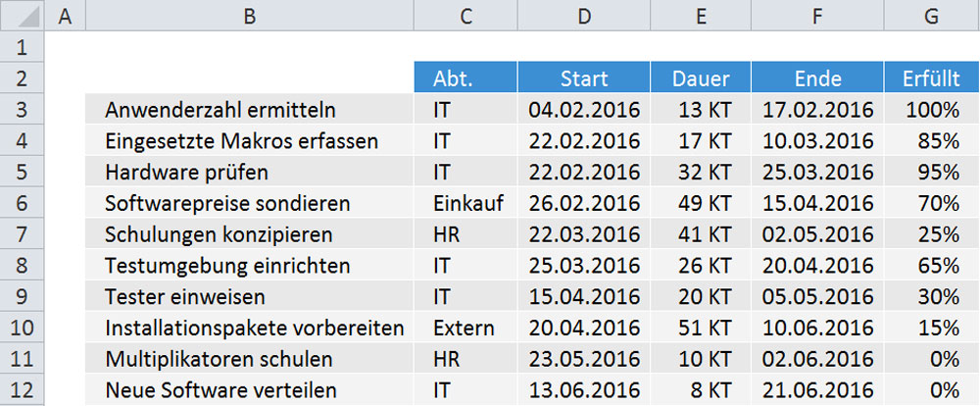Select row 12 header
Viewport: 980px width, 406px height.
coord(23,390)
